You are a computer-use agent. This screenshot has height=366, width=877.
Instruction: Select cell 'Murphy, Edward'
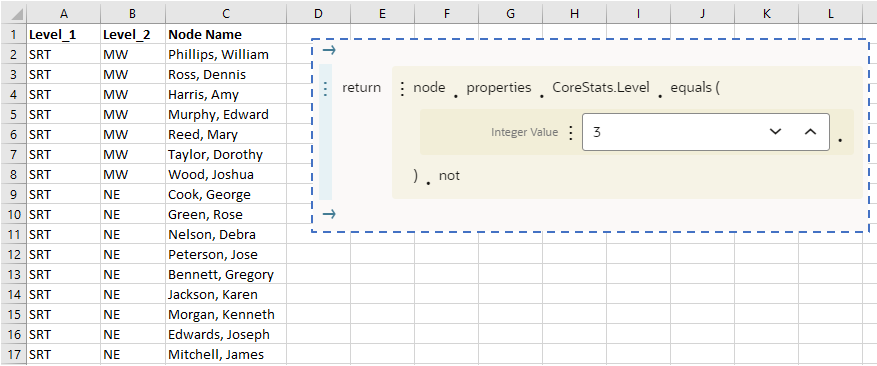(226, 115)
